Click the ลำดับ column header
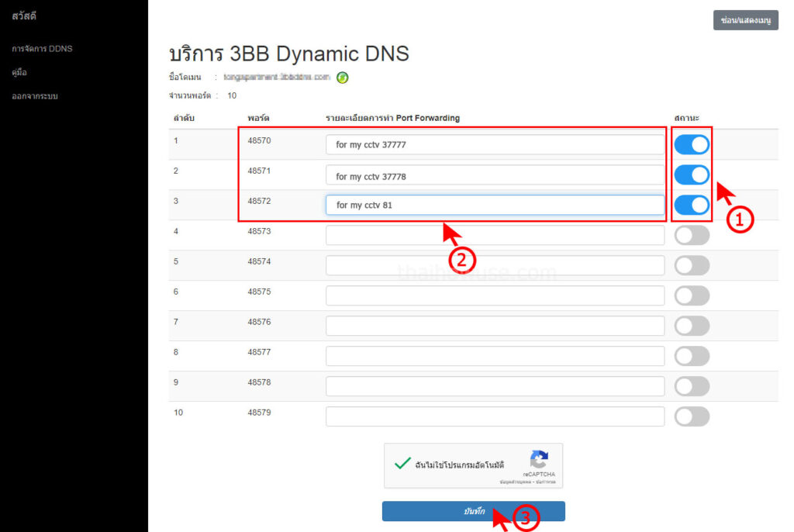This screenshot has width=794, height=532. 184,118
